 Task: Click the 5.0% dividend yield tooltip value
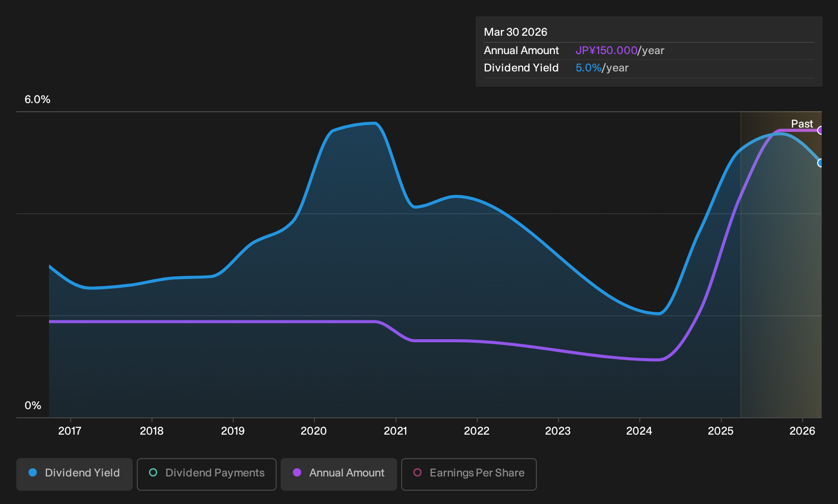tap(588, 68)
